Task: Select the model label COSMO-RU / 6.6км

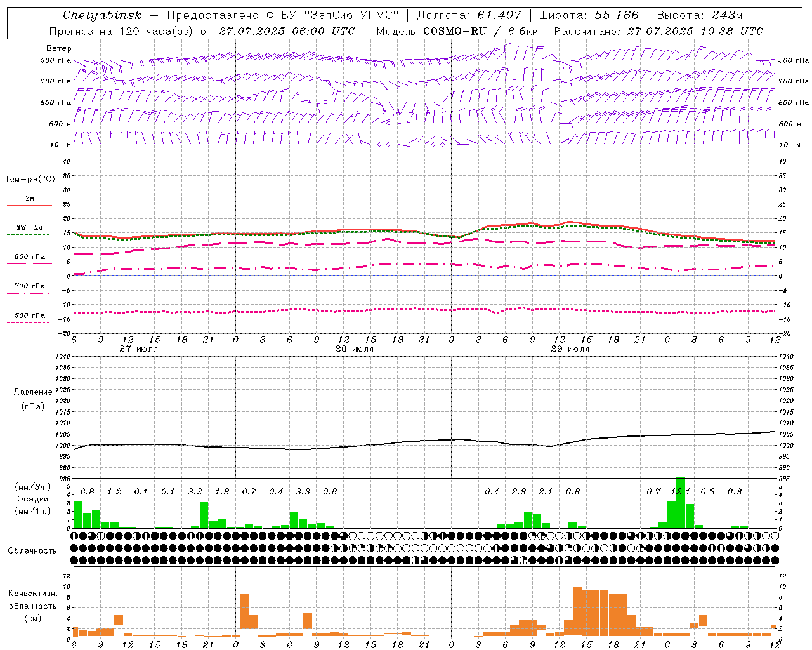Action: [x=480, y=31]
